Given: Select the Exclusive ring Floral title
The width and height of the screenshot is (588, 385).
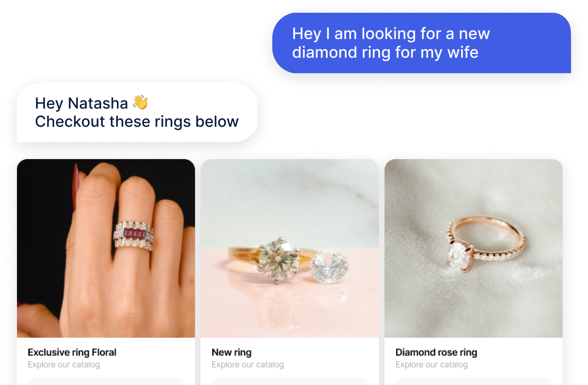Looking at the screenshot, I should pyautogui.click(x=72, y=352).
